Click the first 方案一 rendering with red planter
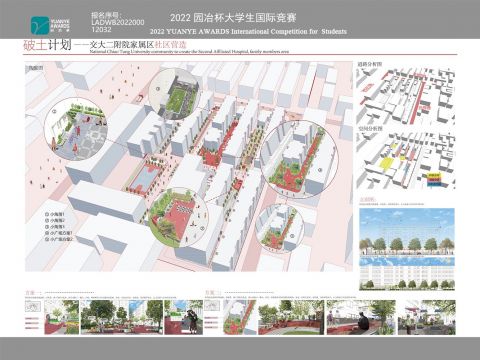480x360 pixels. (62, 317)
